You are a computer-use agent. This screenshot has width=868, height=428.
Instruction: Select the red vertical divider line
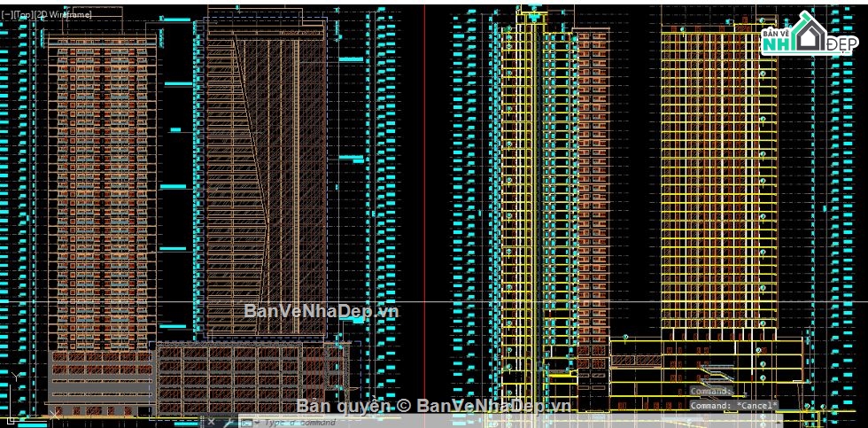tap(426, 177)
